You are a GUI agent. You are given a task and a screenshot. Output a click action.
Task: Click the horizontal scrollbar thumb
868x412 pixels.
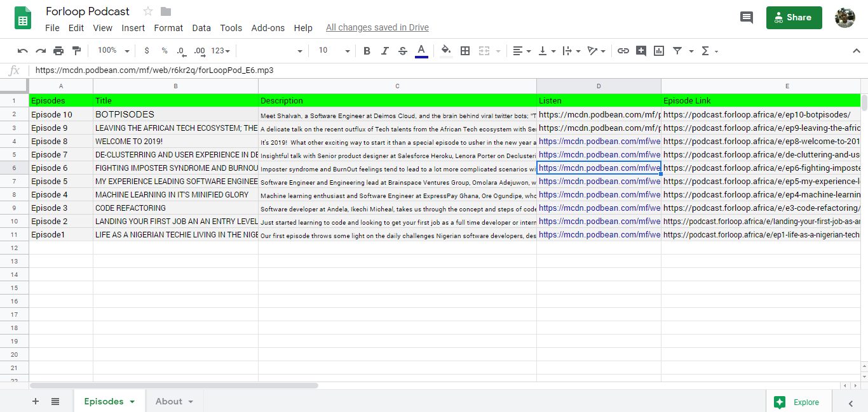tap(174, 385)
